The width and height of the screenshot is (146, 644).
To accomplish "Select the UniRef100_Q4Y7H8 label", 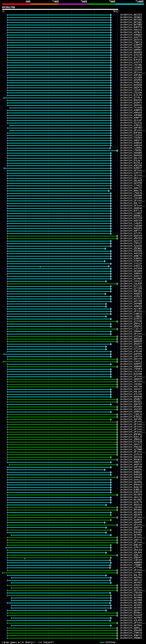I will [x=131, y=301].
